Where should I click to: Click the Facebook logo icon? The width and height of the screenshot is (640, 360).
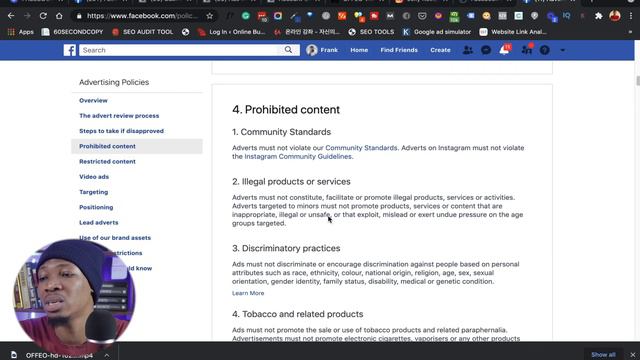pyautogui.click(x=69, y=50)
